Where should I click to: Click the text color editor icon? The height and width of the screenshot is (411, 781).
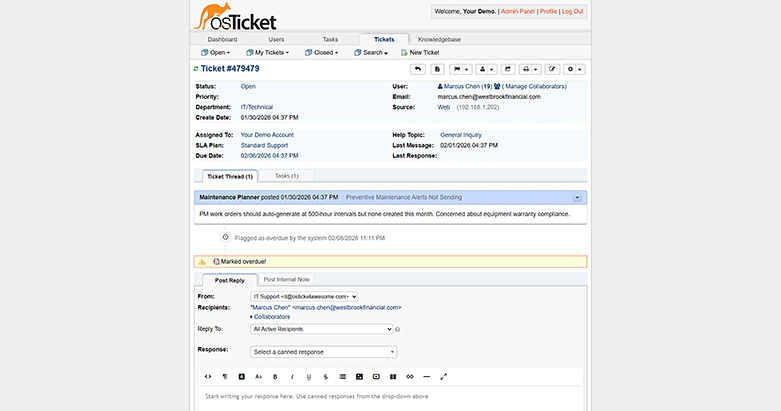pos(242,377)
